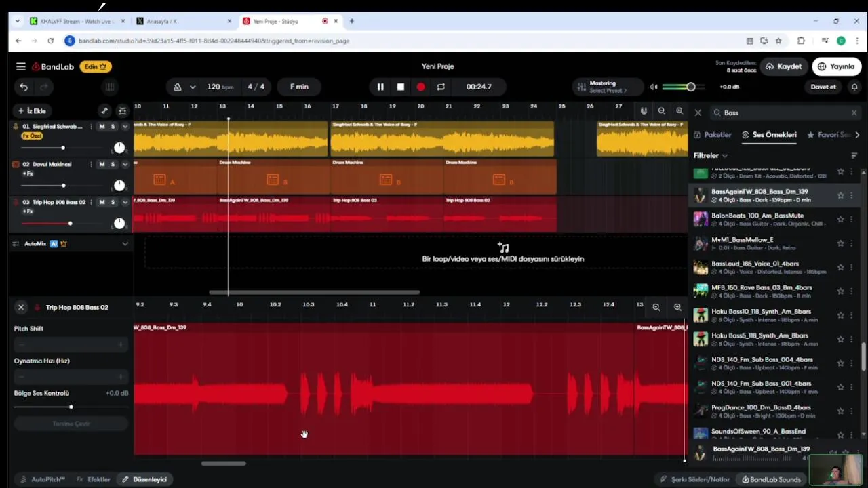Open the 4 / 4 time signature selector
Screen dimensions: 868x488
(256, 87)
